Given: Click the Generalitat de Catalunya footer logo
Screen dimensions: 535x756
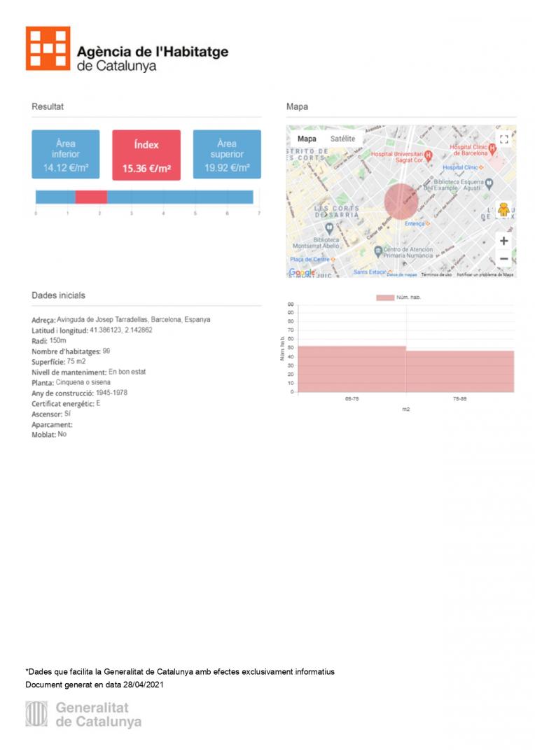Looking at the screenshot, I should tap(36, 713).
